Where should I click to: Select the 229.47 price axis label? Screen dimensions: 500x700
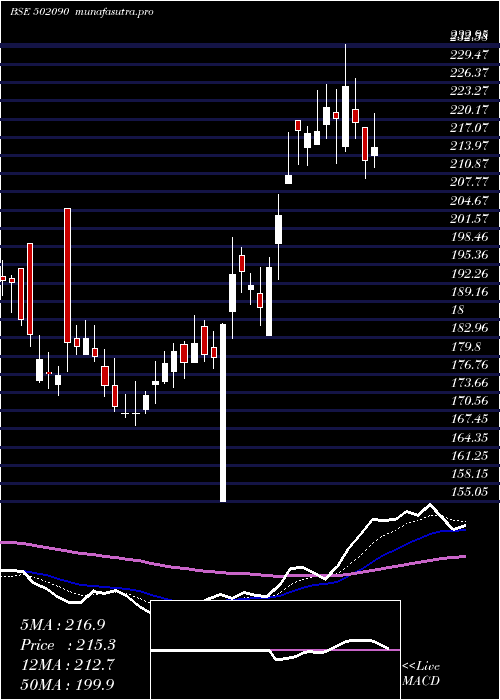pos(470,55)
